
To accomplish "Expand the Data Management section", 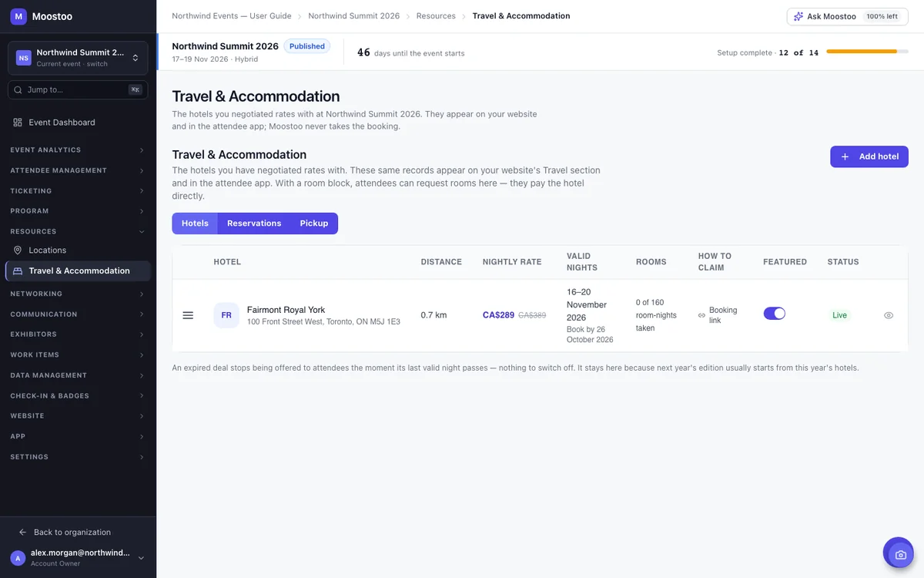I will [78, 375].
